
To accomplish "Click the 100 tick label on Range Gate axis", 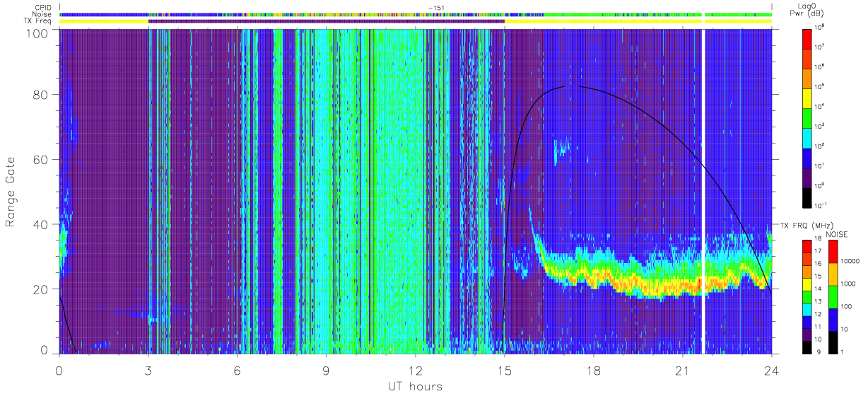I will [38, 33].
